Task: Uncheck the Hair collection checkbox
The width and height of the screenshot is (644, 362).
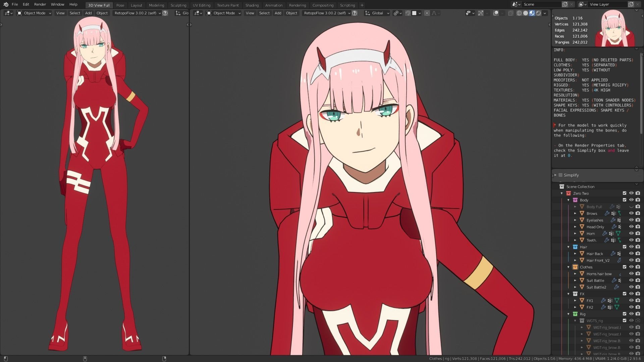Action: pyautogui.click(x=624, y=247)
